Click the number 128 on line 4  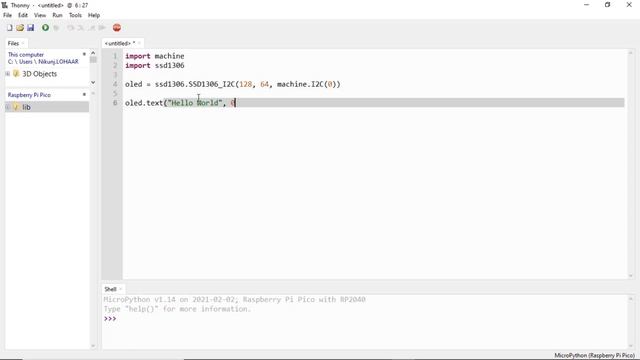[245, 84]
